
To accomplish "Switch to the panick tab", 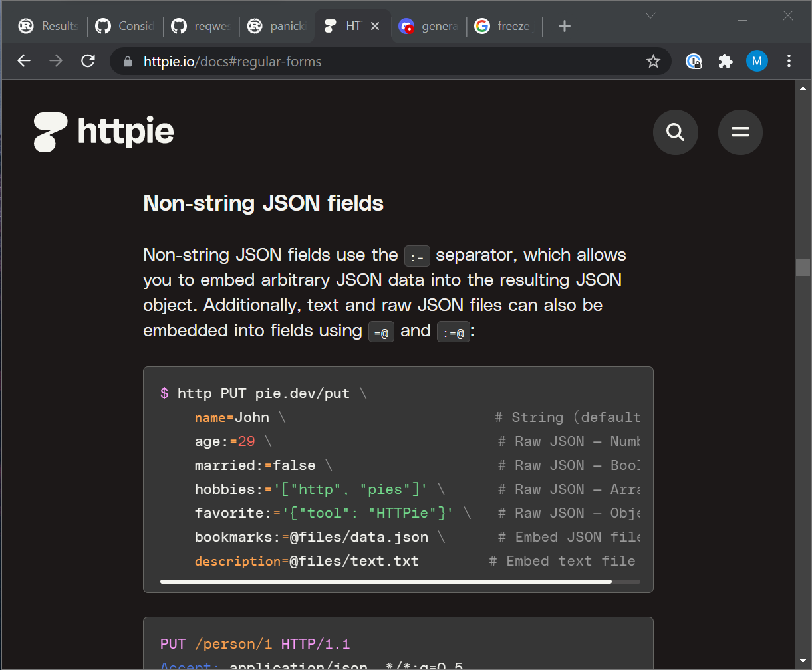I will pyautogui.click(x=277, y=26).
